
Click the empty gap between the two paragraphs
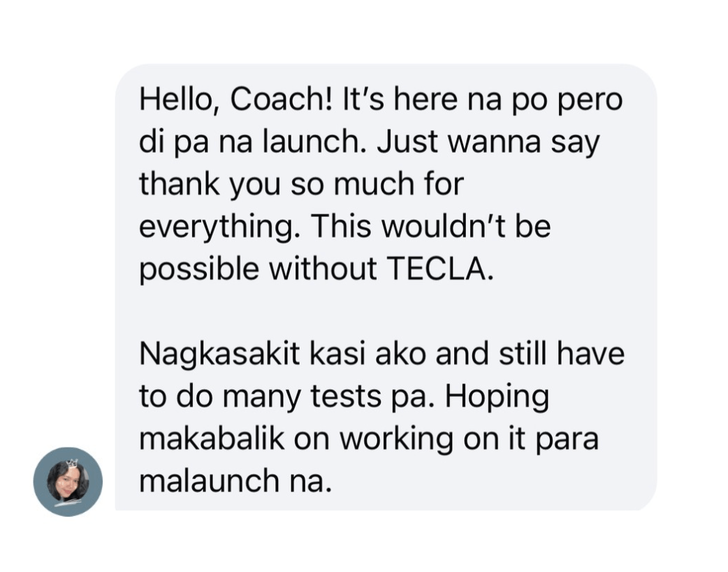384,312
